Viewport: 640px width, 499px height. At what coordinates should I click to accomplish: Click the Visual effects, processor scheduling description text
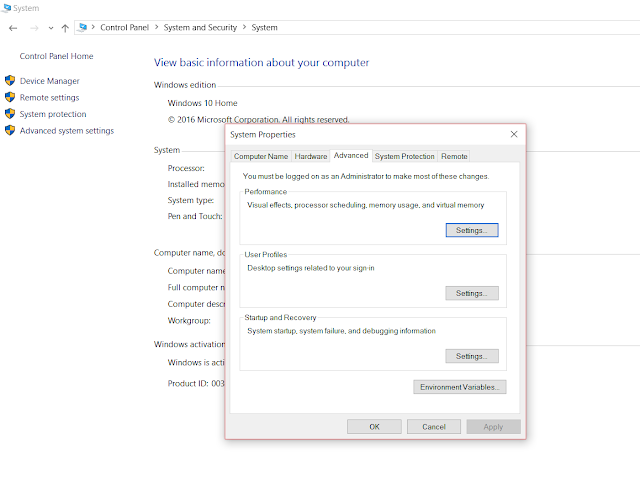pyautogui.click(x=366, y=205)
